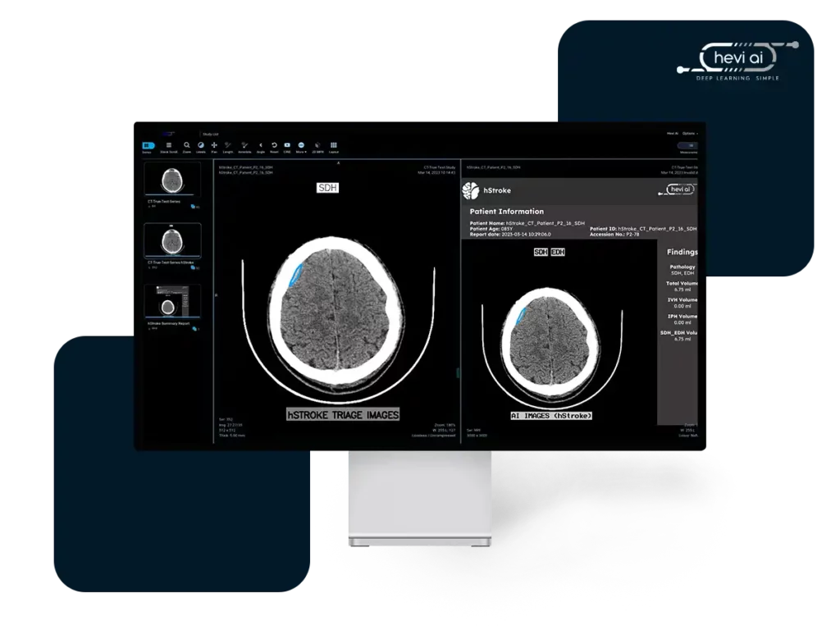Activate the Zoom magnifier tool
The height and width of the screenshot is (630, 840).
(x=187, y=146)
